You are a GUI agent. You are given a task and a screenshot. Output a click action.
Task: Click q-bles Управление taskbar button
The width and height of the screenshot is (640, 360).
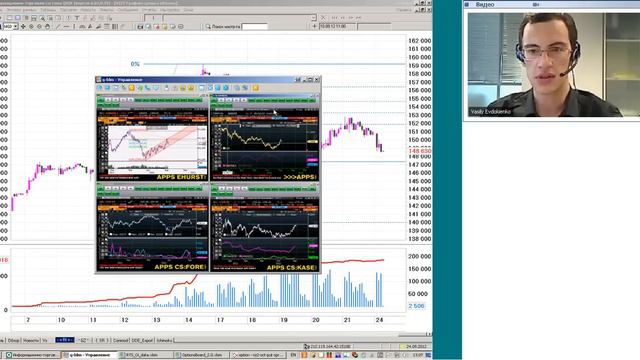tap(89, 355)
